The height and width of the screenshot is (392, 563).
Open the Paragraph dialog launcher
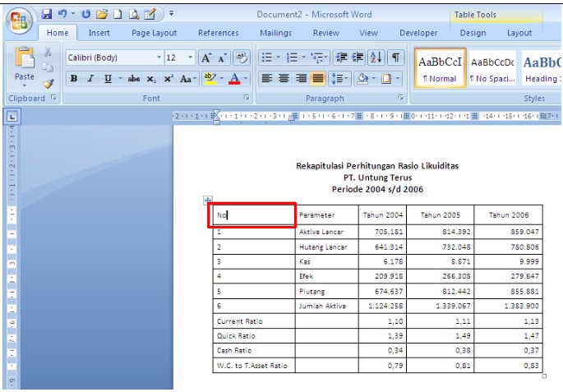[400, 98]
